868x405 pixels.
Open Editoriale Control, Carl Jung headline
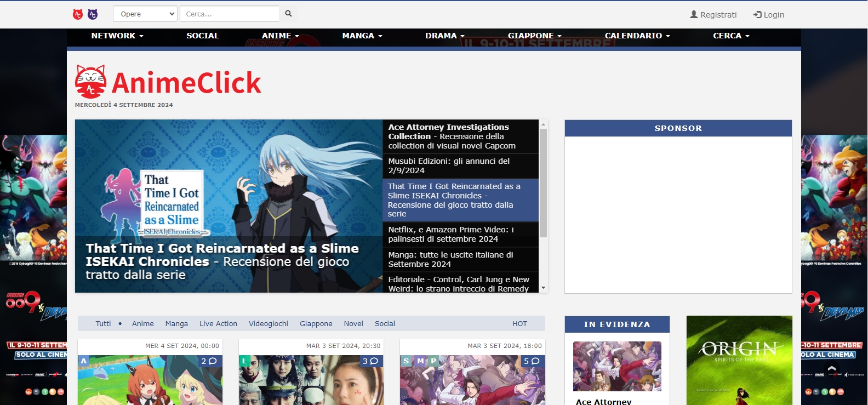[460, 283]
